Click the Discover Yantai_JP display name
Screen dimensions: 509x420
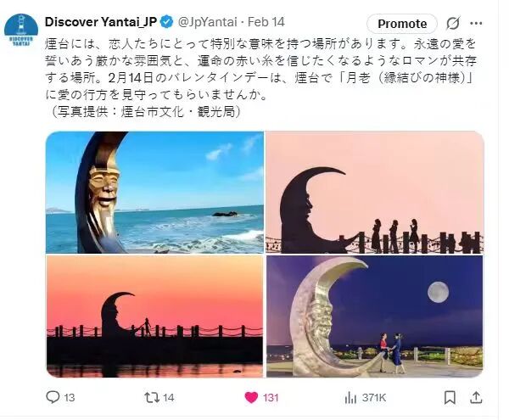pyautogui.click(x=101, y=22)
